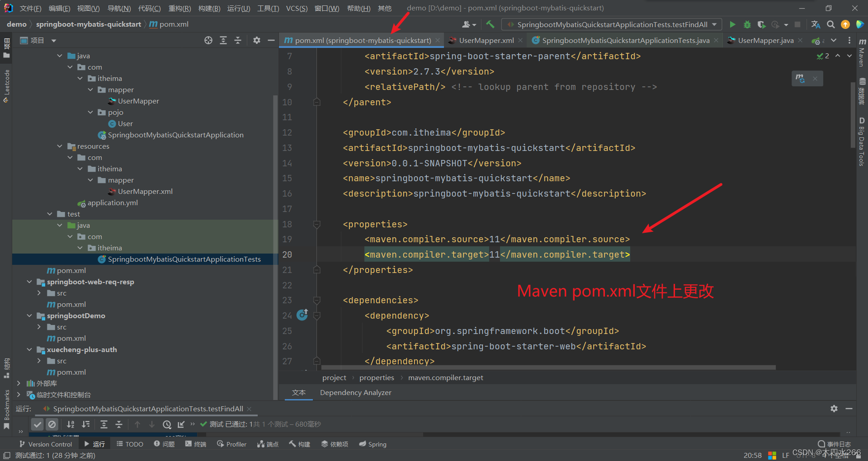Click the locate-file target icon in Project panel
The width and height of the screenshot is (868, 461).
(x=208, y=40)
